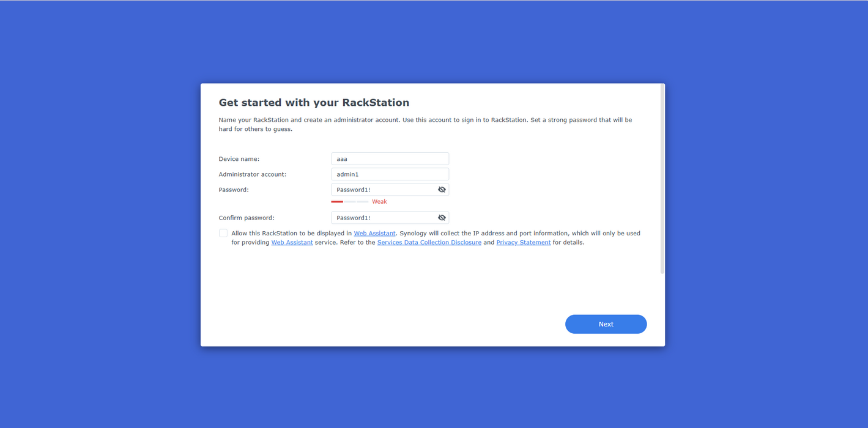Click the 'Device name:' label

[239, 159]
